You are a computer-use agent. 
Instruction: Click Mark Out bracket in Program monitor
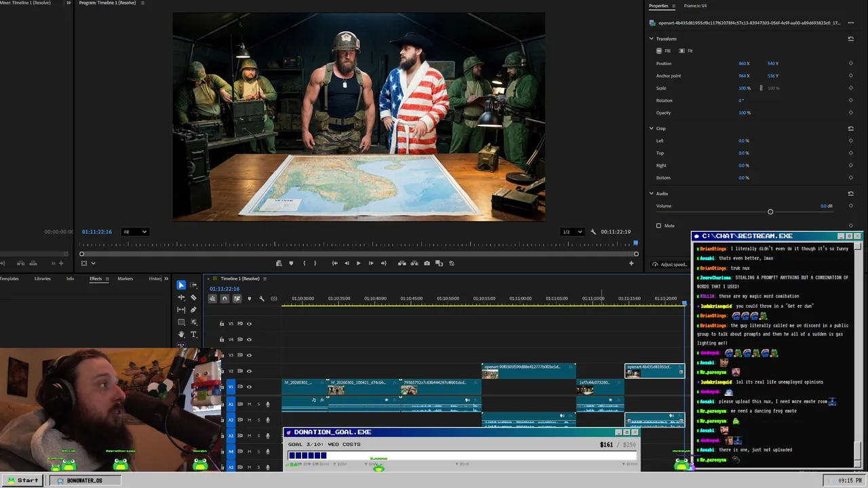click(x=315, y=263)
